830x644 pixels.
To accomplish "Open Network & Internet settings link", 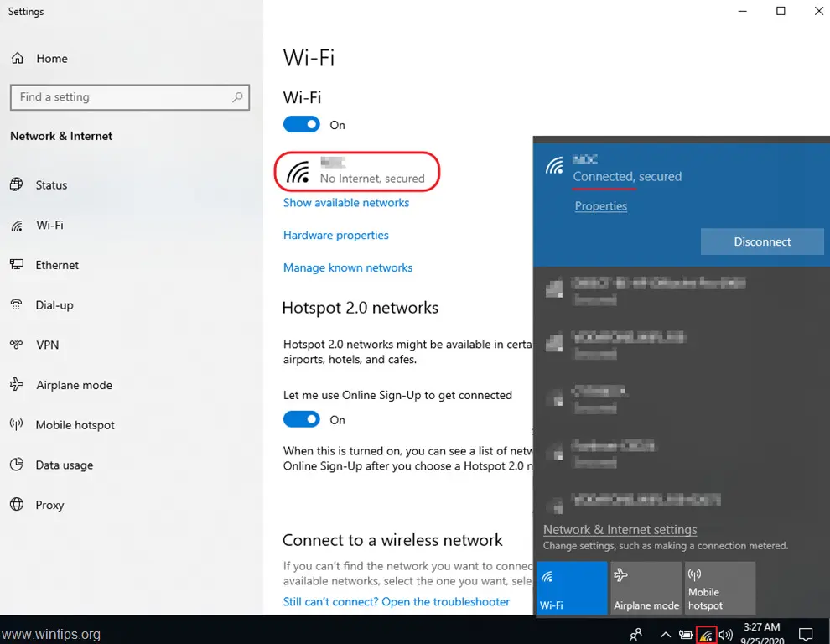I will [620, 530].
